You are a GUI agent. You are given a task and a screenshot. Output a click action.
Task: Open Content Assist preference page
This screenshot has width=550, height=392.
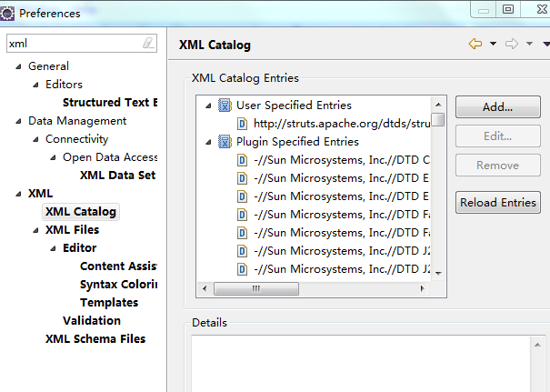point(118,266)
